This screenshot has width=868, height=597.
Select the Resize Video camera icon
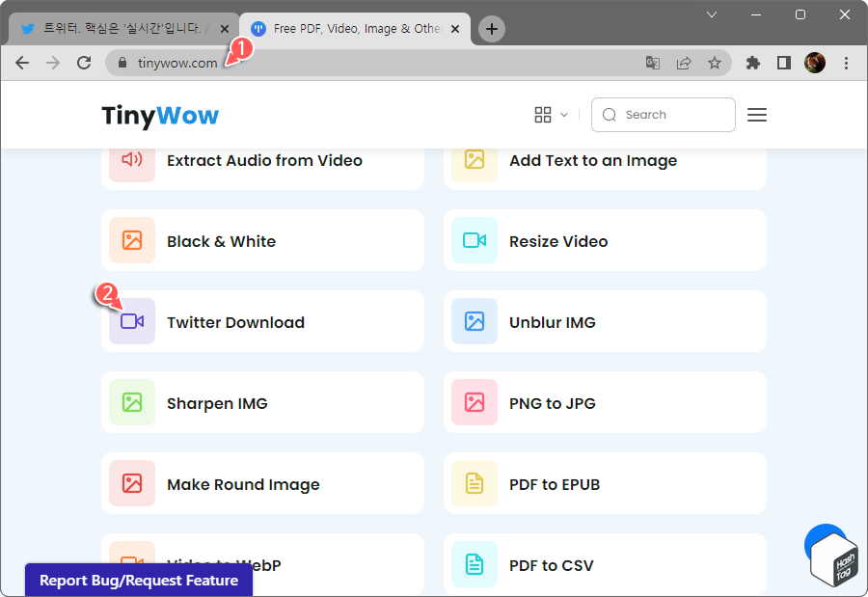tap(474, 240)
